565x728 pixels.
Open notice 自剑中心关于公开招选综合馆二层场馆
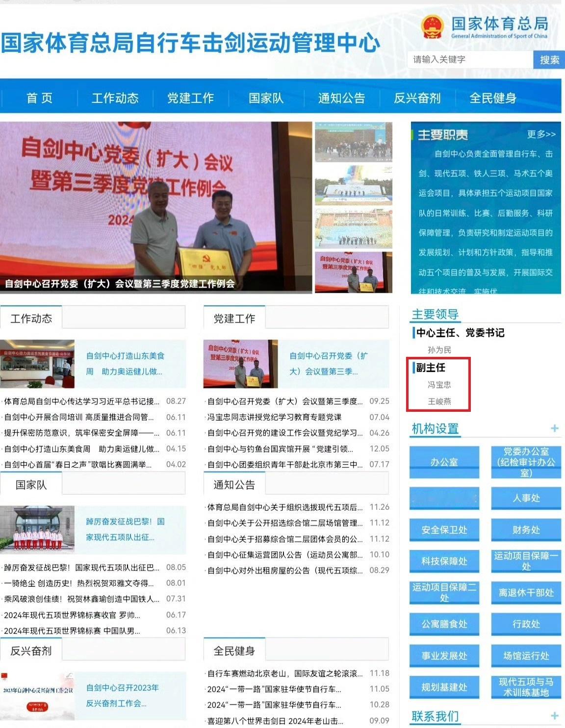click(285, 523)
